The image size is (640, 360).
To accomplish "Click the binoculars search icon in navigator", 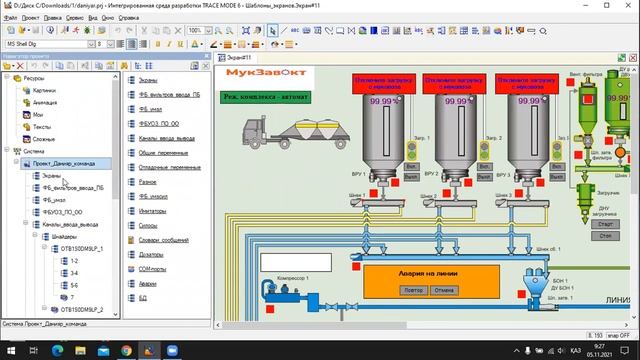I will (x=124, y=66).
